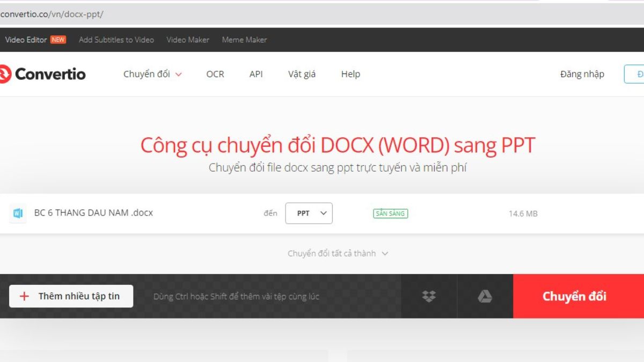Click file name BC 6 THANG DAU NAM .docx
Image resolution: width=644 pixels, height=362 pixels.
pyautogui.click(x=93, y=213)
